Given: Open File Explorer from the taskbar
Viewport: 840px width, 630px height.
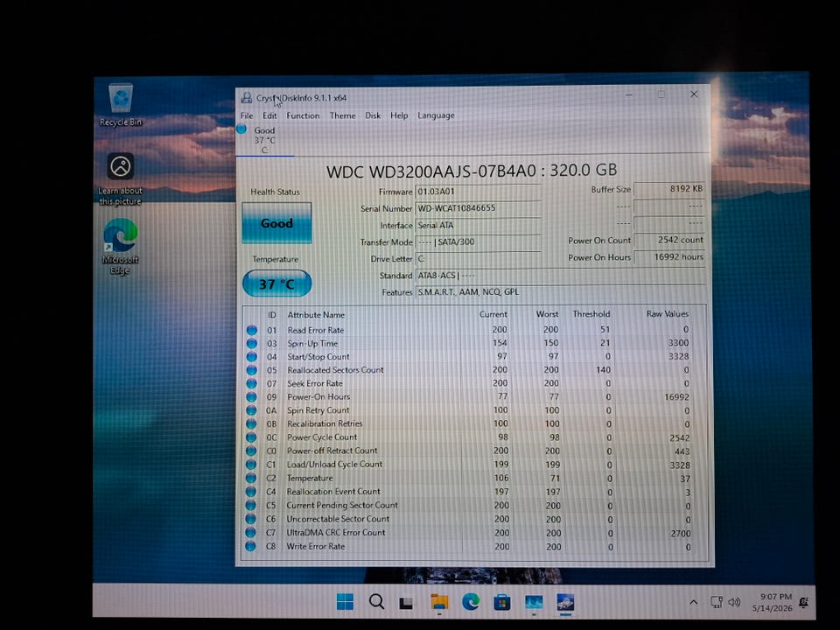Looking at the screenshot, I should click(439, 602).
